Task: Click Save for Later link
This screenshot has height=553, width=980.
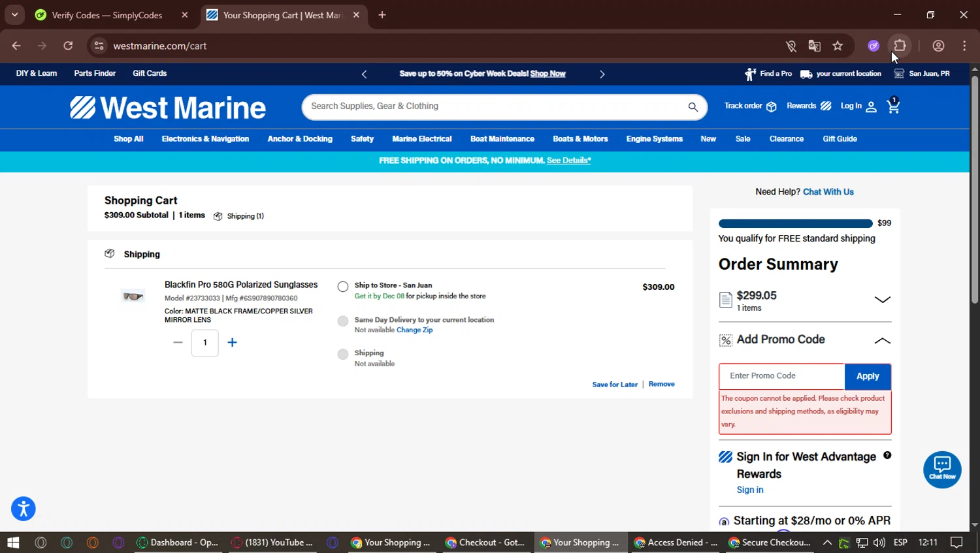Action: pyautogui.click(x=615, y=385)
